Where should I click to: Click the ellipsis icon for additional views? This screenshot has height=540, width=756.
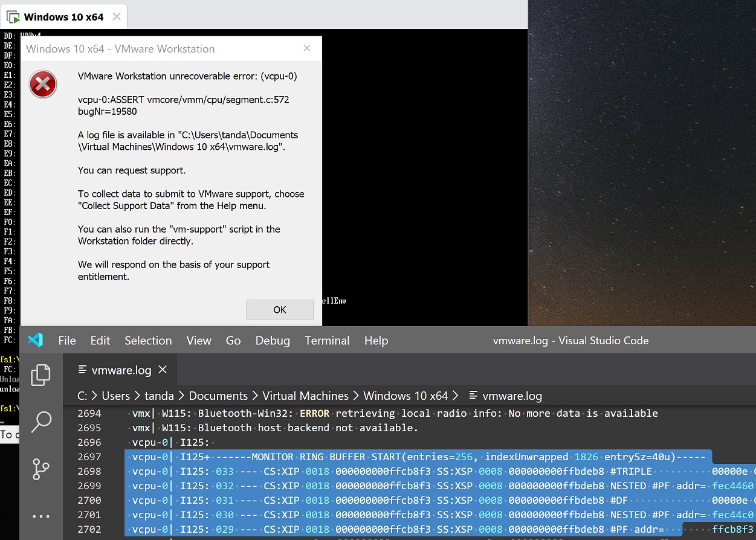coord(40,516)
